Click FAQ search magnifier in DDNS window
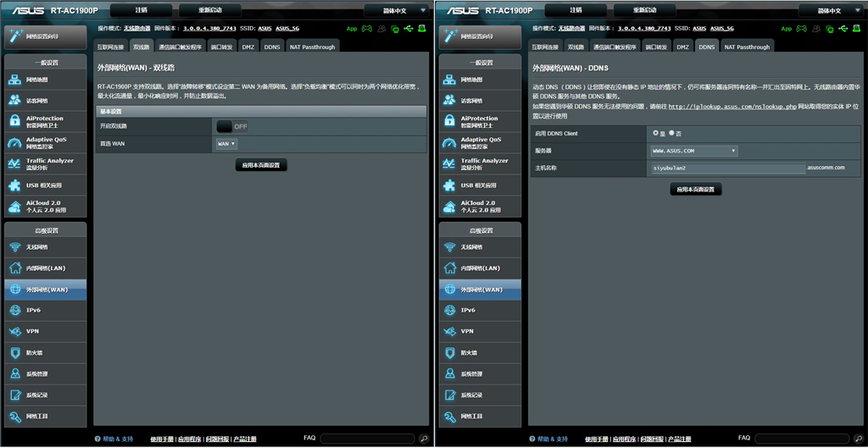This screenshot has width=868, height=448. pos(858,438)
